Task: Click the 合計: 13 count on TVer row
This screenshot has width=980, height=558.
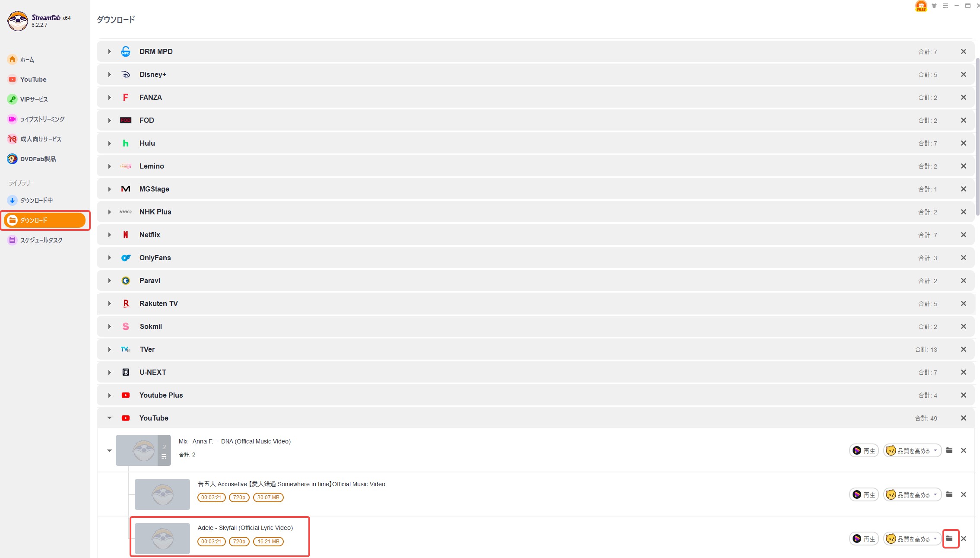Action: click(x=926, y=350)
